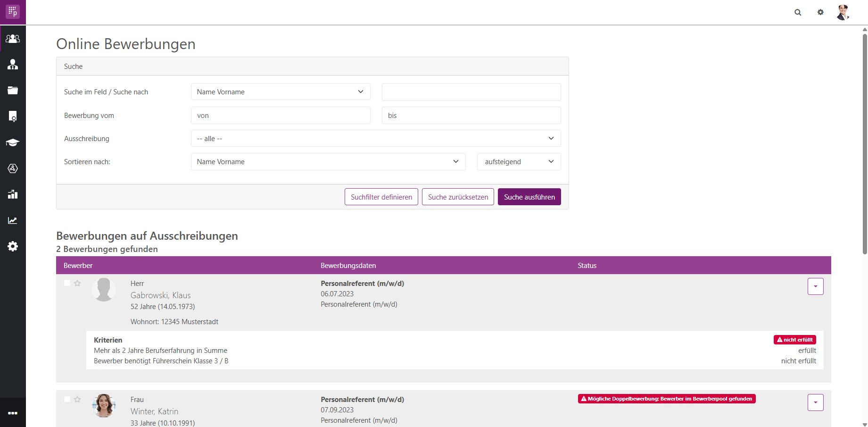The width and height of the screenshot is (868, 427).
Task: Open the hexagon sidebar icon
Action: pyautogui.click(x=13, y=168)
